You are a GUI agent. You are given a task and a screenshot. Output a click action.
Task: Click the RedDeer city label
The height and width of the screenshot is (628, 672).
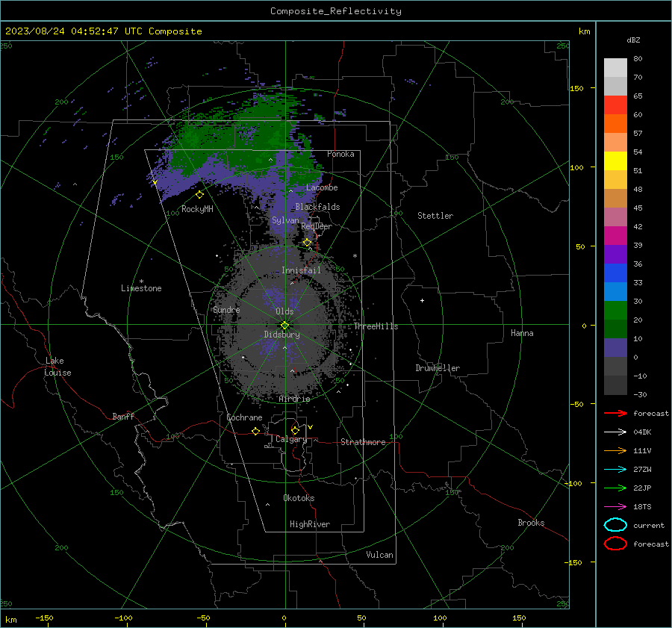click(x=317, y=226)
